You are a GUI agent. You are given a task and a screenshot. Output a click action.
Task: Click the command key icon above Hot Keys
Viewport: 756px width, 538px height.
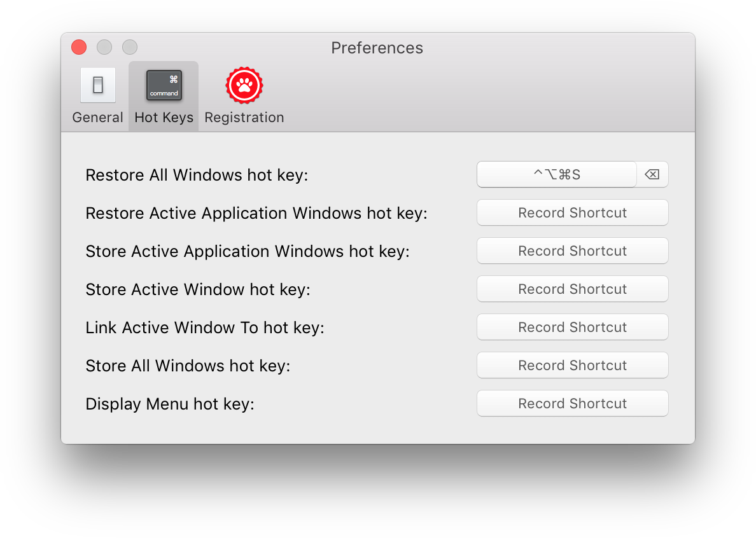(x=163, y=85)
